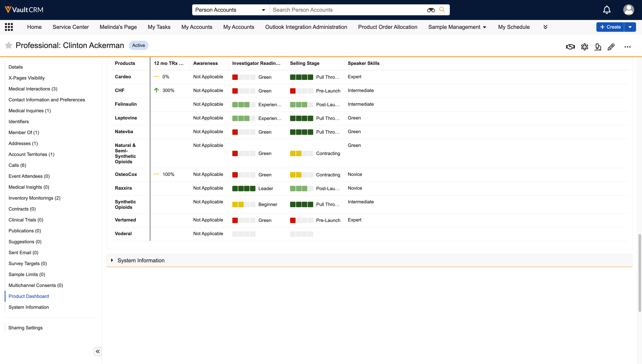
Task: Open the Service Center tab
Action: 71,27
